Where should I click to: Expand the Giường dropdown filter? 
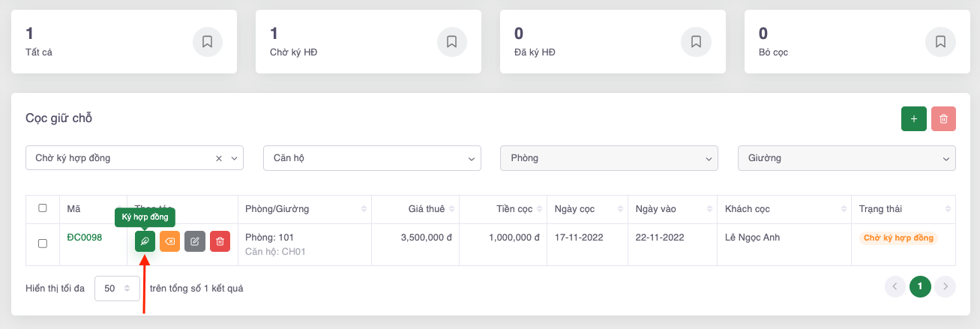(x=847, y=158)
